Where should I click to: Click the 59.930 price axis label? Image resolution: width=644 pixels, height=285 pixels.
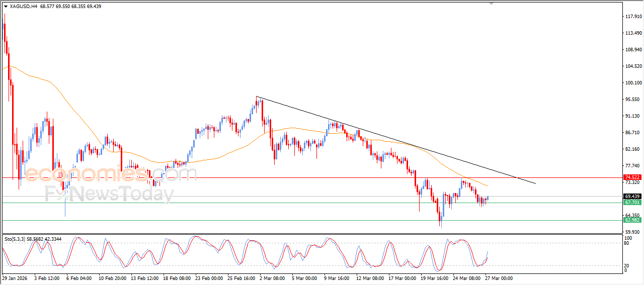coord(633,232)
